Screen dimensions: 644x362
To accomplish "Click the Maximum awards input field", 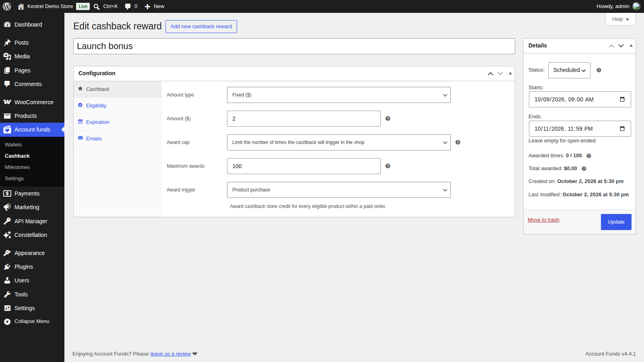I will [x=304, y=166].
